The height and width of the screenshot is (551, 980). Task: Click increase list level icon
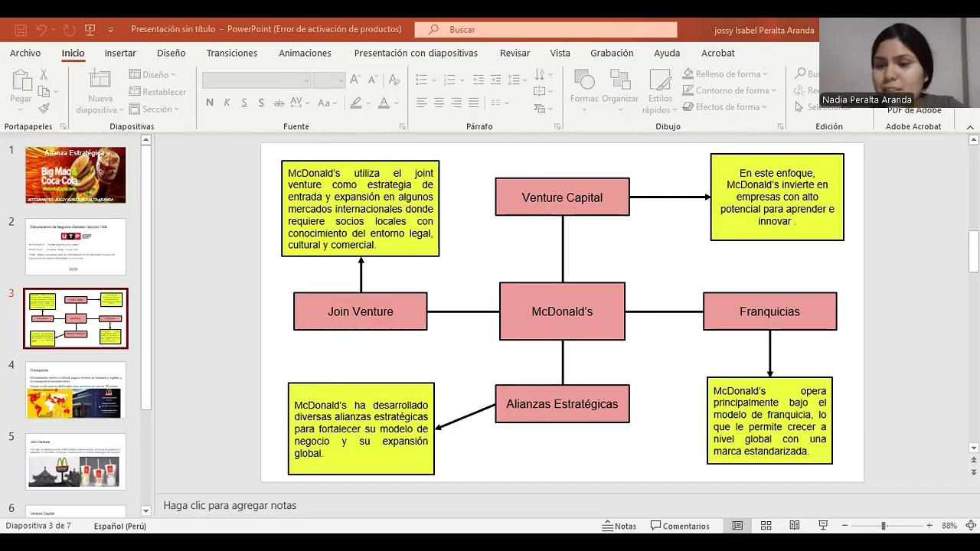coord(496,80)
